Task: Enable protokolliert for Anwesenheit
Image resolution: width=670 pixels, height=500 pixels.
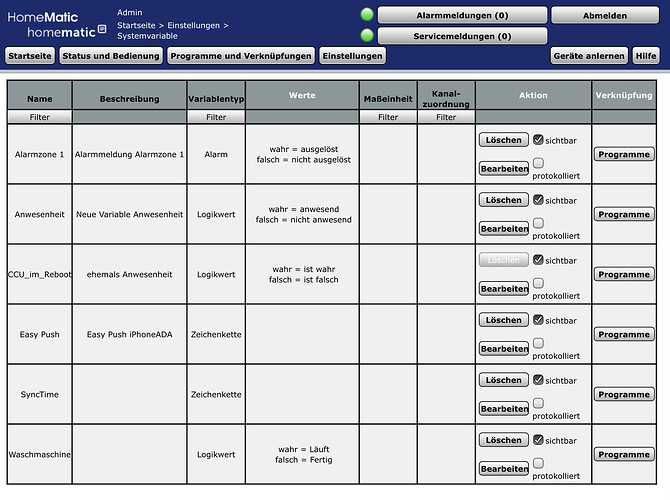Action: click(x=539, y=222)
